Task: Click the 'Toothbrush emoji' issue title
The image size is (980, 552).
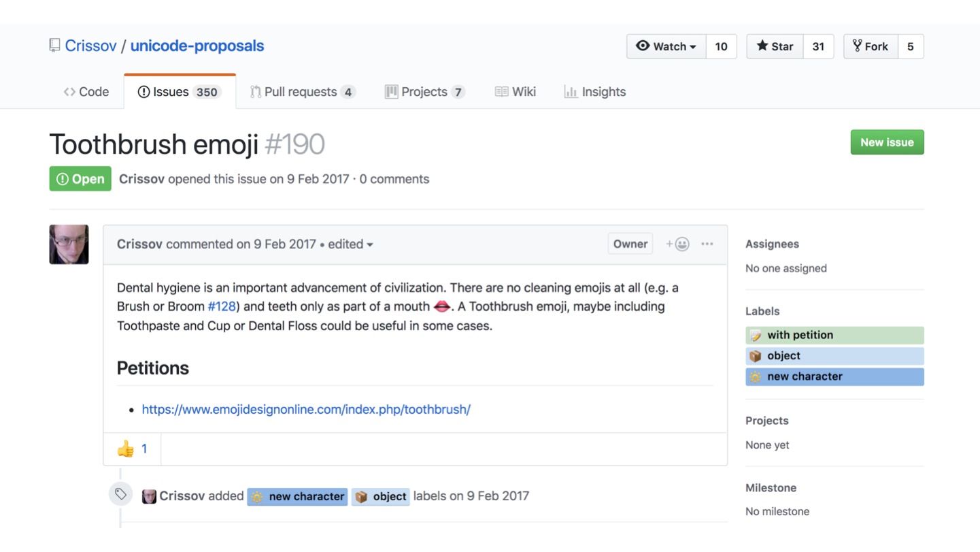Action: pyautogui.click(x=154, y=144)
